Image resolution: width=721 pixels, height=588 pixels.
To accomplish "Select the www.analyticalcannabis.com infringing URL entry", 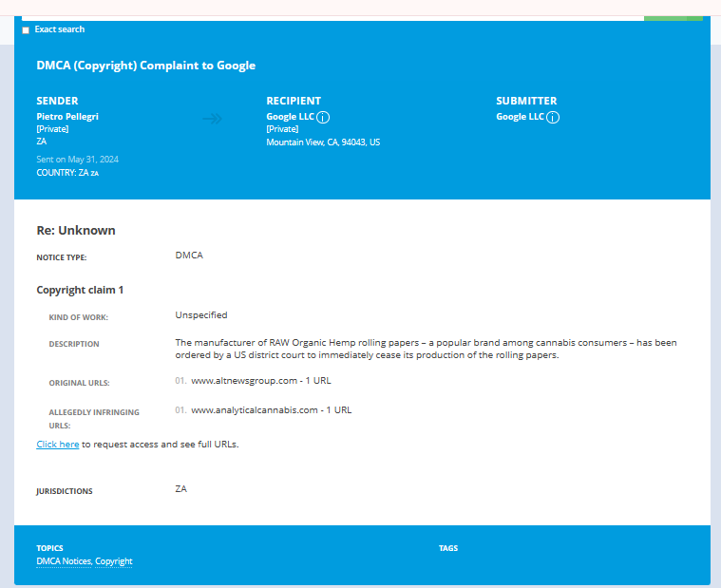I will click(272, 410).
